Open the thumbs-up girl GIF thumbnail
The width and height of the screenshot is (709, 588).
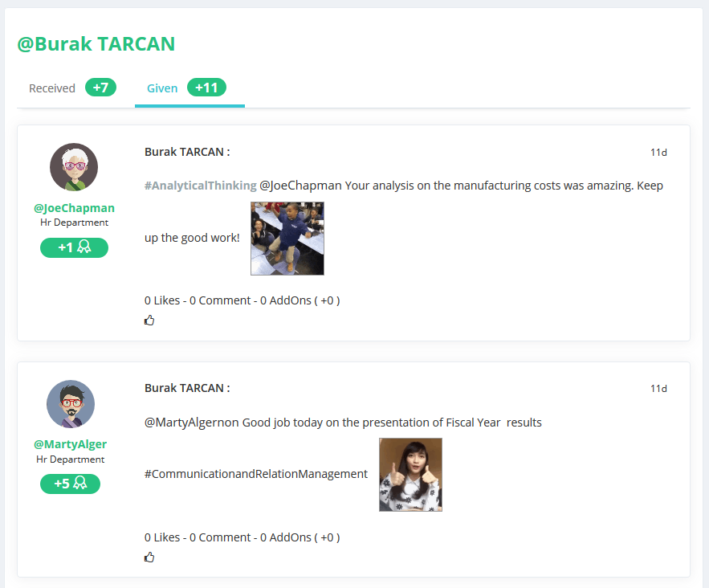click(x=410, y=475)
